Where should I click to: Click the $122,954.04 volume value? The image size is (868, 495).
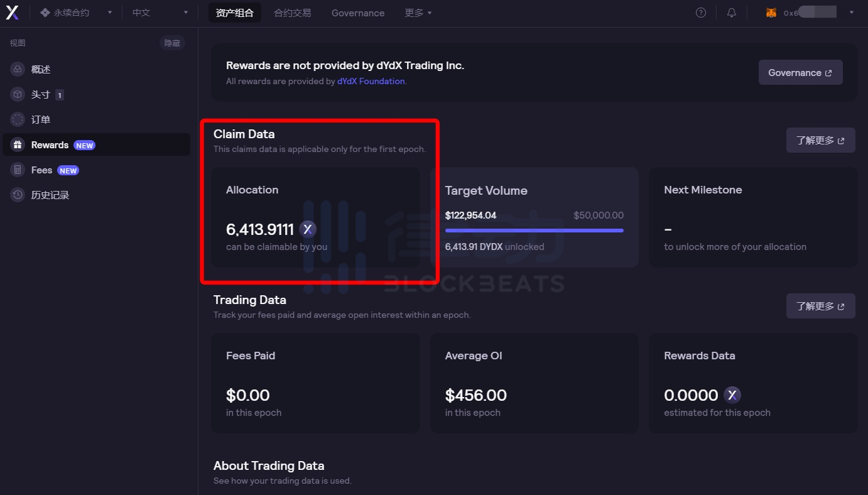[470, 215]
